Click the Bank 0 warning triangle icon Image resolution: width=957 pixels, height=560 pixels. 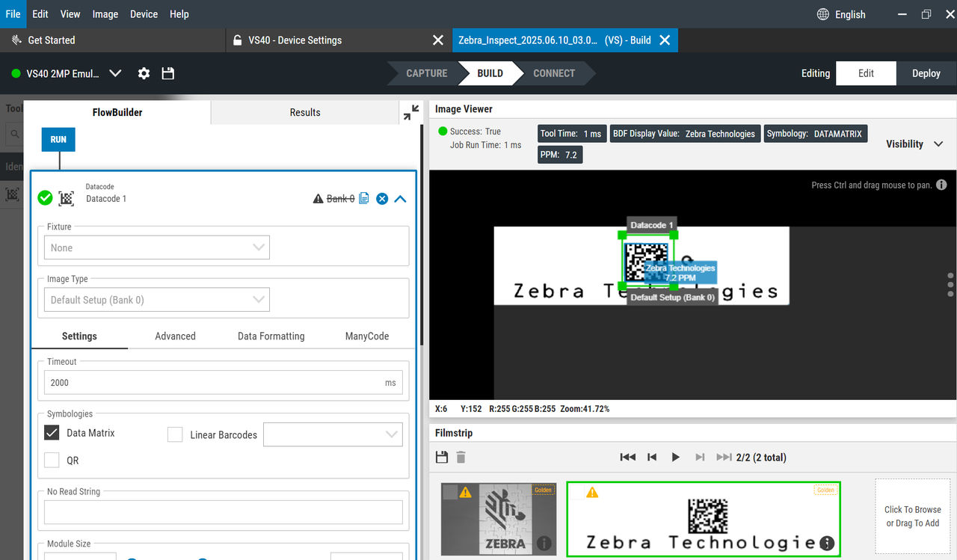[318, 198]
